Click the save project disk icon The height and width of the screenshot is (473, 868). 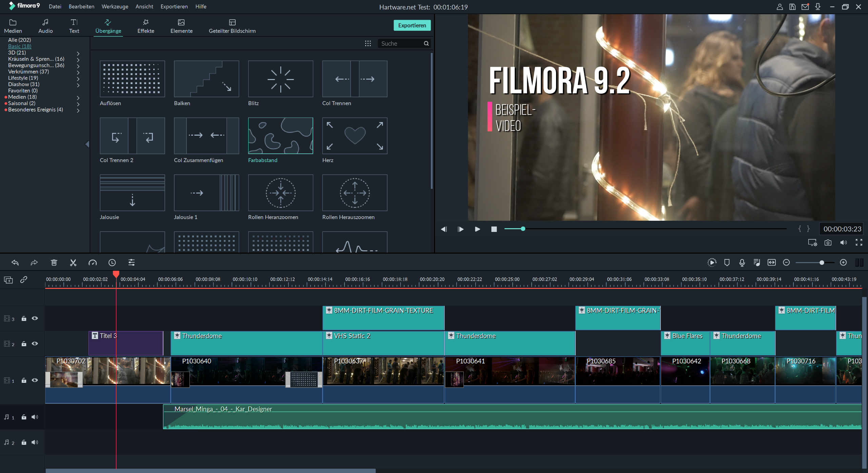click(x=792, y=7)
